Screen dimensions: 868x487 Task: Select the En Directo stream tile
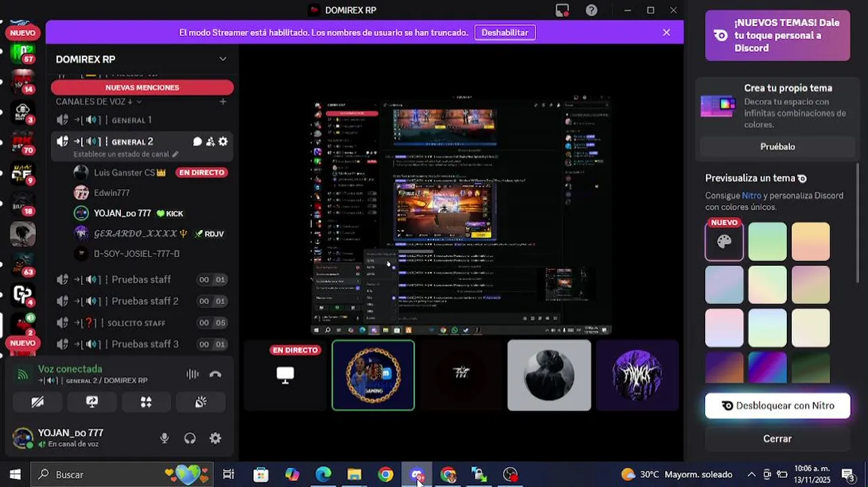click(285, 375)
